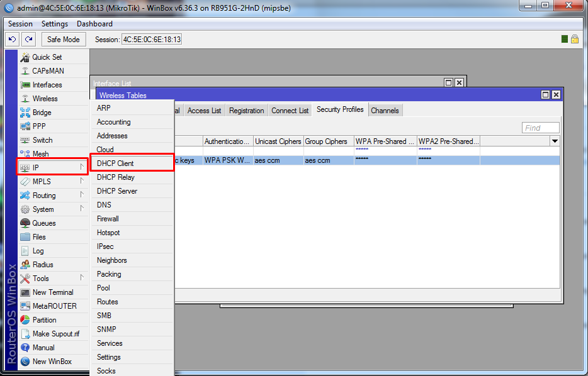Click the Quick Set wand icon

click(x=25, y=57)
